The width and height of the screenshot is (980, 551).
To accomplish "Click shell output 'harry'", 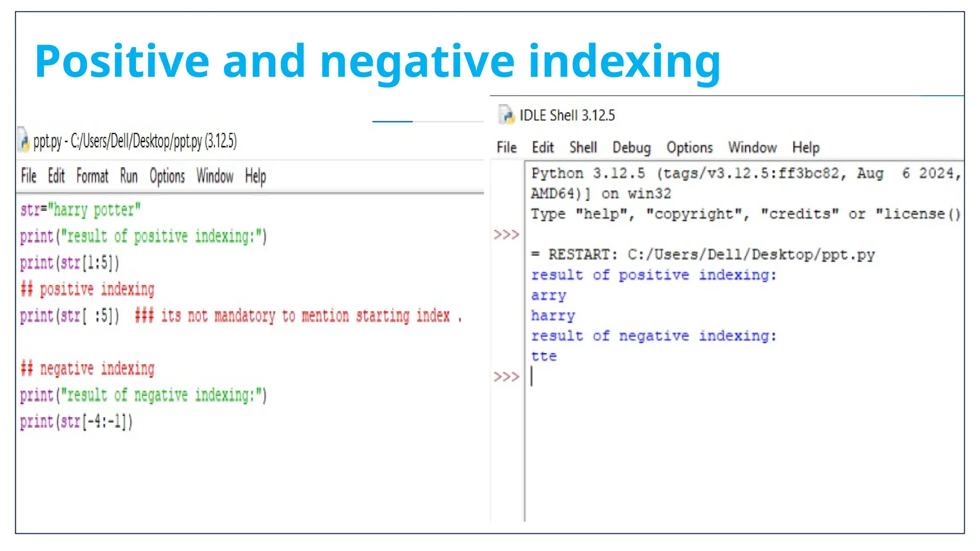I will [x=553, y=316].
